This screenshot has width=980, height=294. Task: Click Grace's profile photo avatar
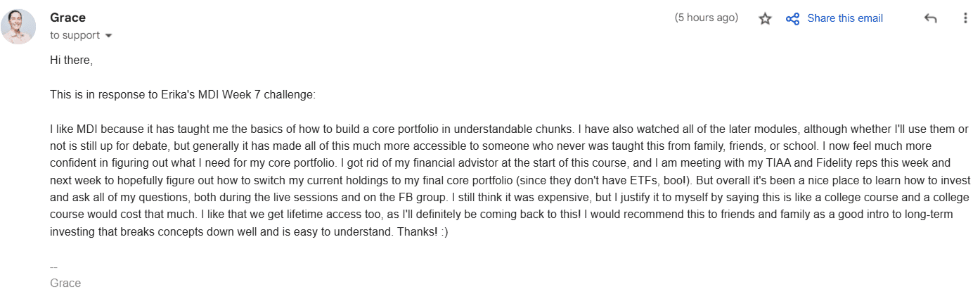[18, 27]
